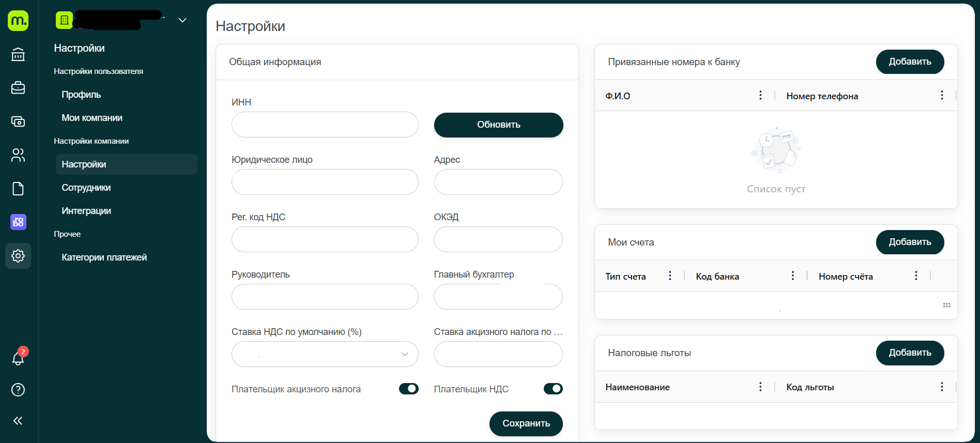
Task: Click the ИНН input field
Action: pyautogui.click(x=325, y=125)
